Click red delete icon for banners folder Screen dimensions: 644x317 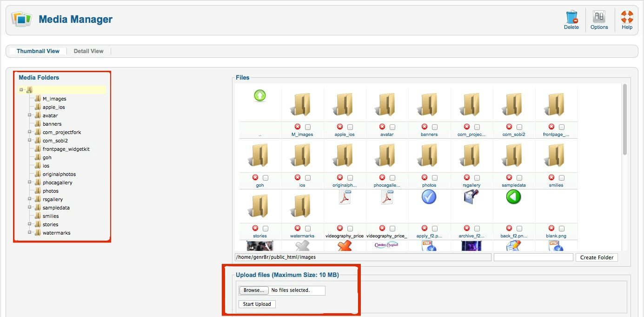(425, 127)
